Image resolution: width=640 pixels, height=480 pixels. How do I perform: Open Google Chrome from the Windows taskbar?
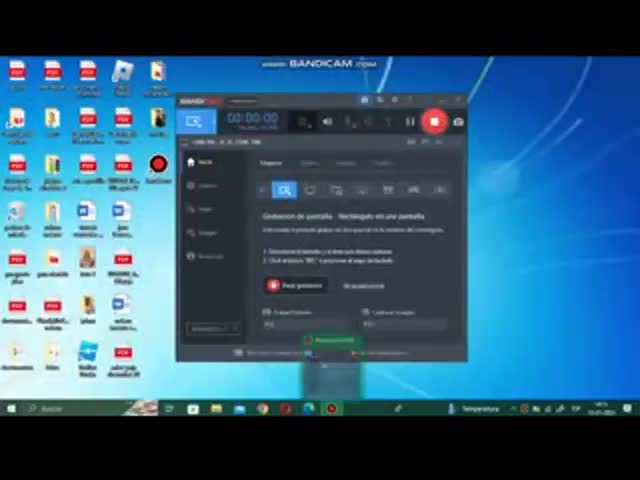pos(262,408)
